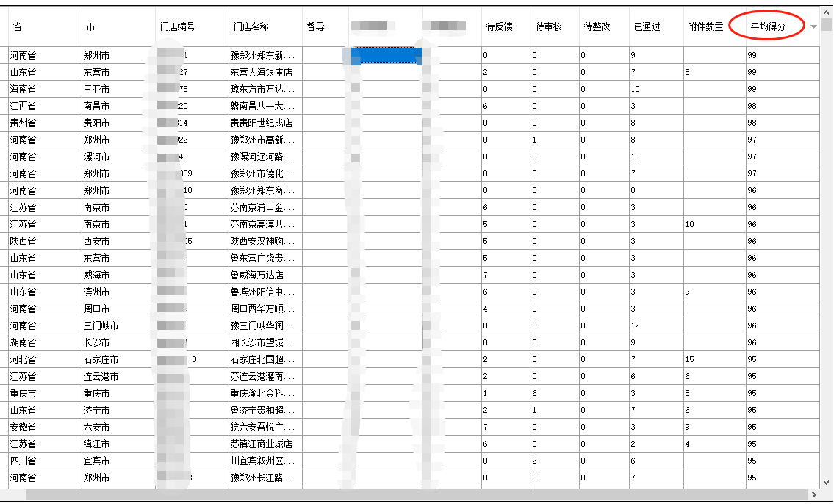Sort the table by 待反馈 header

(500, 27)
